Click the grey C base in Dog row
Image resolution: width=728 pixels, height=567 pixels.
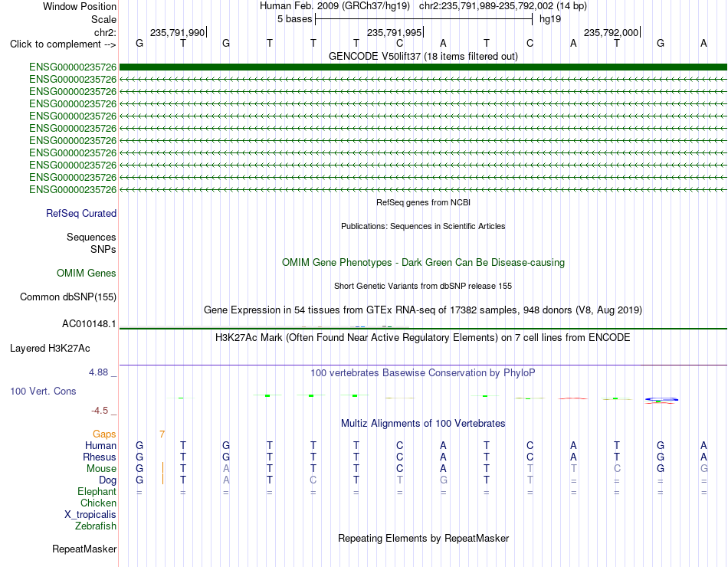click(313, 480)
